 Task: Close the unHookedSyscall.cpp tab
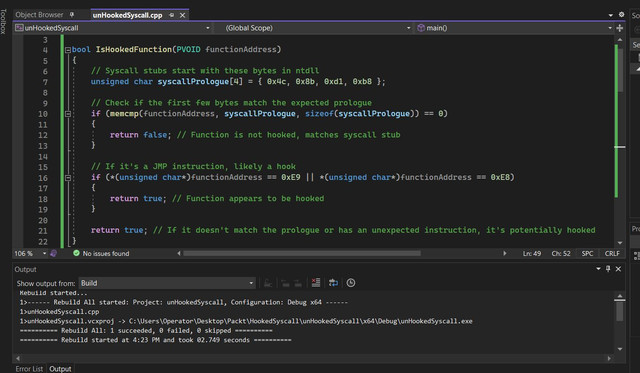click(182, 15)
